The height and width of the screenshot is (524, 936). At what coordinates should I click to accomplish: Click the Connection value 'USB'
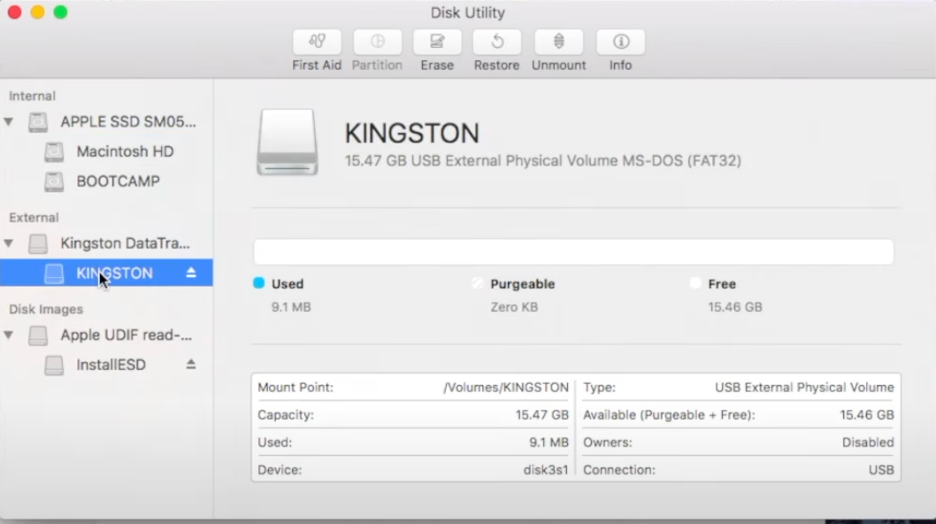tap(881, 470)
